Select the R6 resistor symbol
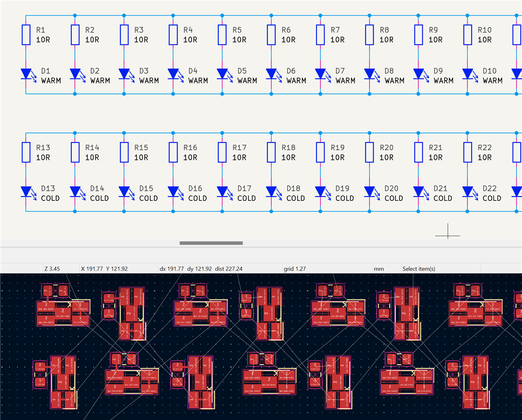522x420 pixels. [x=272, y=34]
